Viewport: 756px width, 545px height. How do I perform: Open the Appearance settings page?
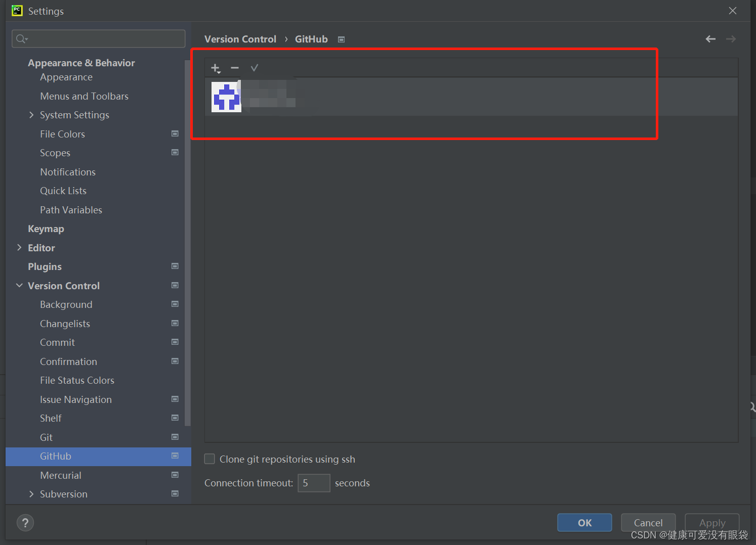pos(66,77)
